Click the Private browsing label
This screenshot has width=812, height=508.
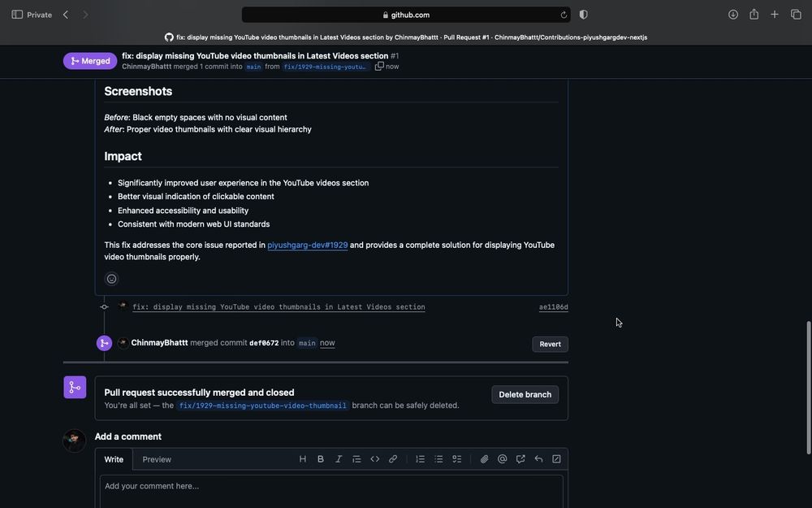click(39, 15)
